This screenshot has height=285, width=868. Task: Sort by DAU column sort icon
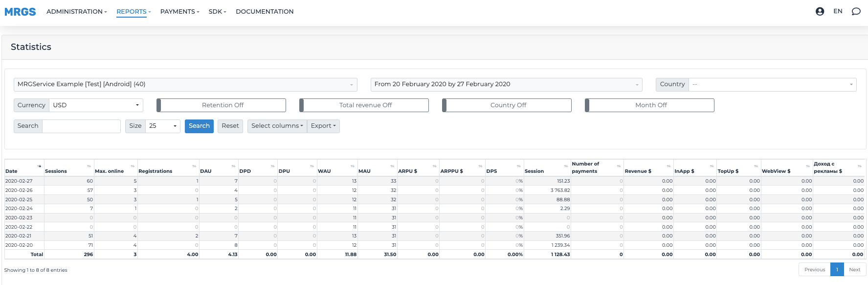pyautogui.click(x=233, y=166)
